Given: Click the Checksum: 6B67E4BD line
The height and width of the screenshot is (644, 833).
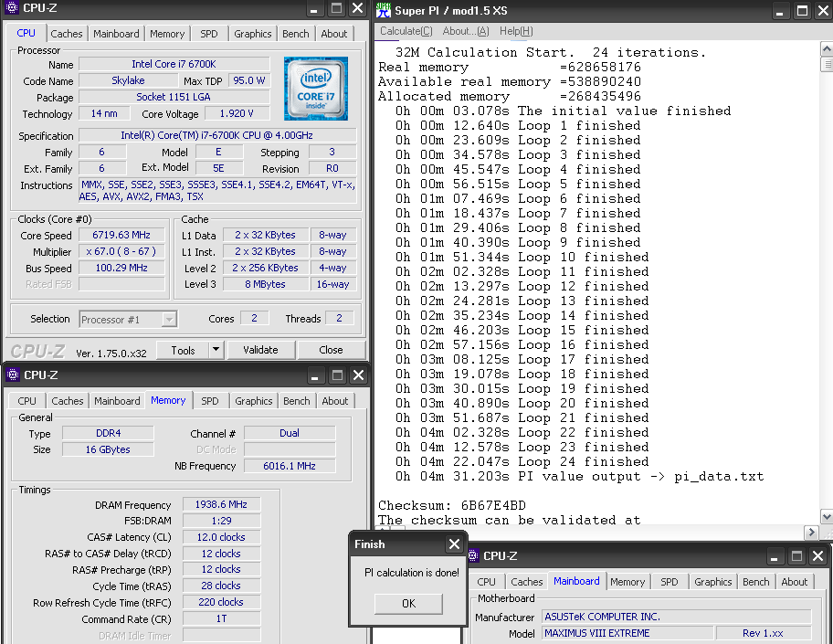Looking at the screenshot, I should point(452,505).
